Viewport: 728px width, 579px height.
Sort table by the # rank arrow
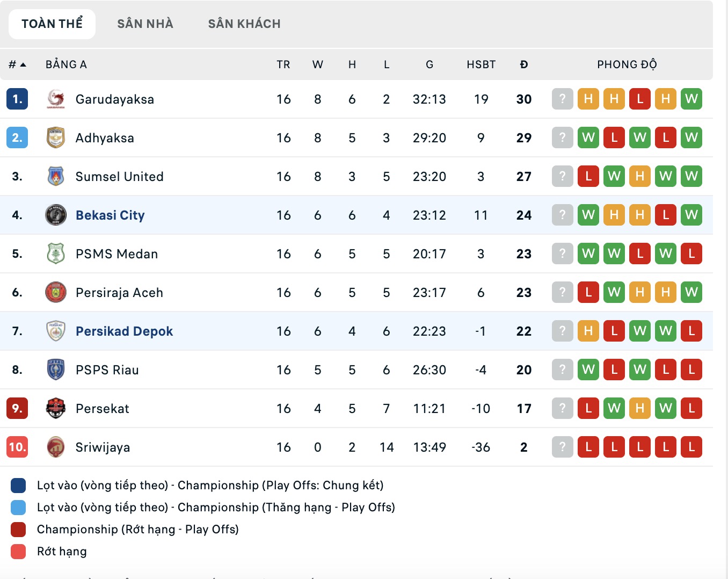pos(18,64)
